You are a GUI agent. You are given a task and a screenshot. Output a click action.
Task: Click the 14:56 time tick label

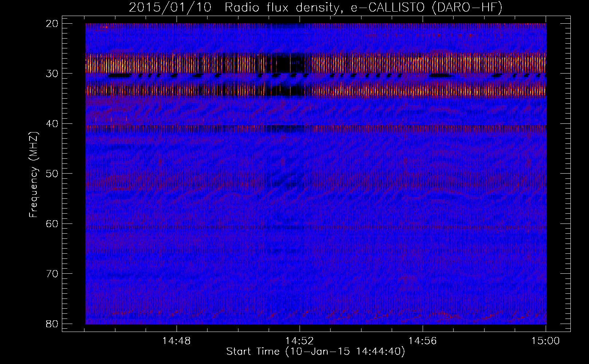point(423,341)
